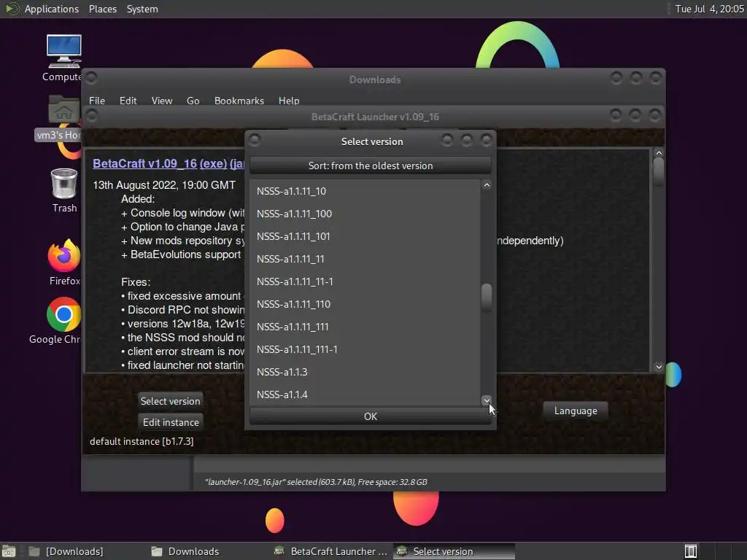Image resolution: width=747 pixels, height=560 pixels.
Task: Switch to BetaCraft Launcher taskbar entry
Action: click(331, 551)
